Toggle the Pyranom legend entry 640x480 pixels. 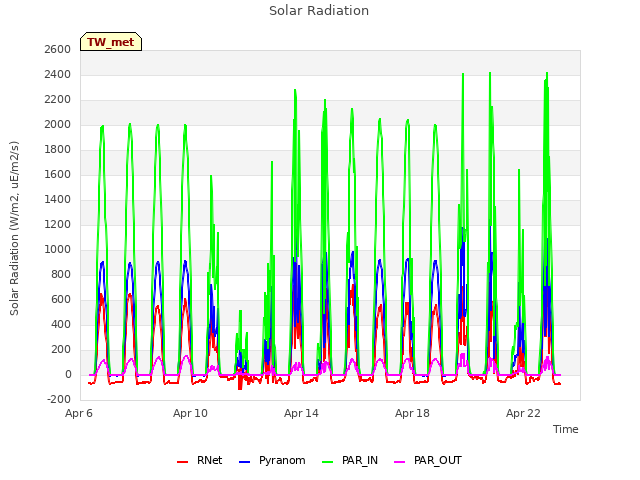point(272,460)
